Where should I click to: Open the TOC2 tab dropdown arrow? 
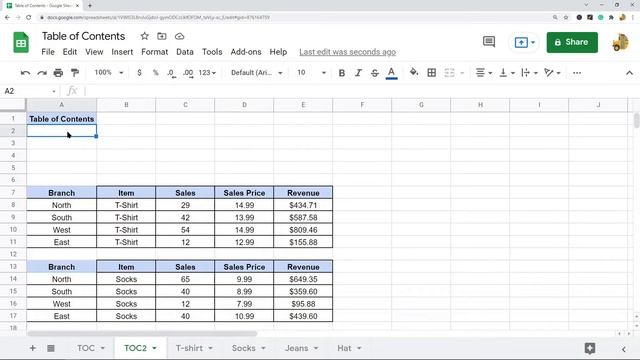point(155,348)
